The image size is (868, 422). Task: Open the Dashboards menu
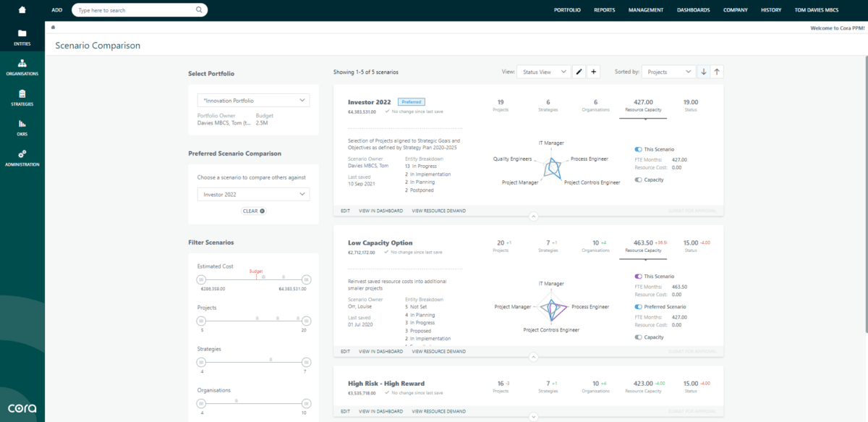694,10
